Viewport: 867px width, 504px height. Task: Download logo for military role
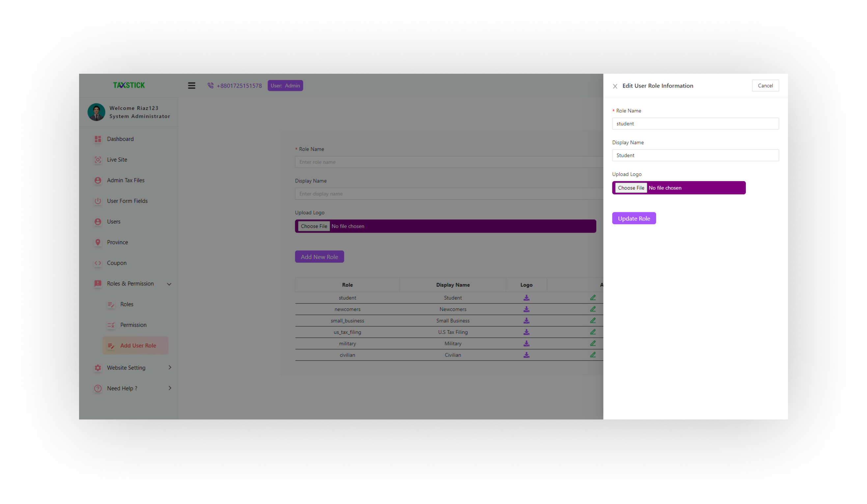(526, 343)
